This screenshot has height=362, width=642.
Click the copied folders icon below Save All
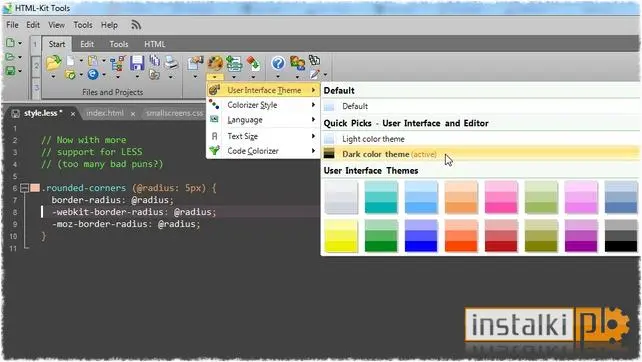(154, 75)
